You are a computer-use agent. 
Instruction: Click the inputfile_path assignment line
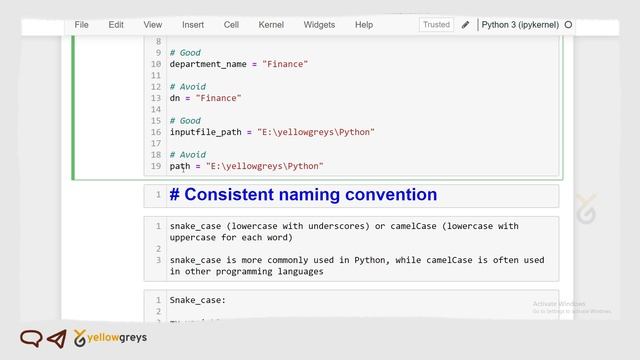pos(272,132)
